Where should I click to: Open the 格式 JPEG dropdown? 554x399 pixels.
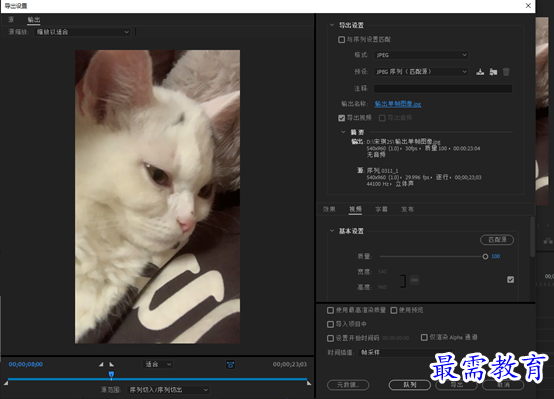tap(421, 55)
